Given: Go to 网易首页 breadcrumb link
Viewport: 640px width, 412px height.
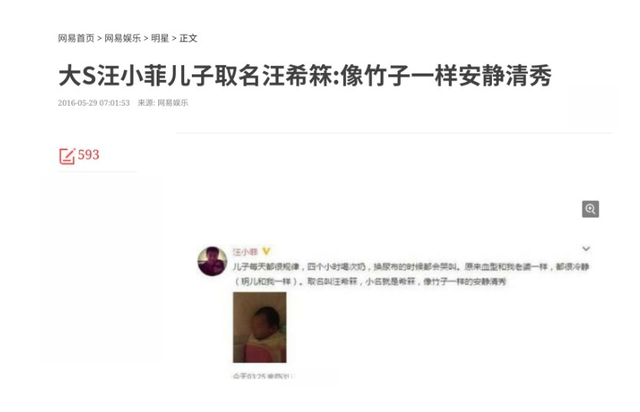Looking at the screenshot, I should pos(76,38).
